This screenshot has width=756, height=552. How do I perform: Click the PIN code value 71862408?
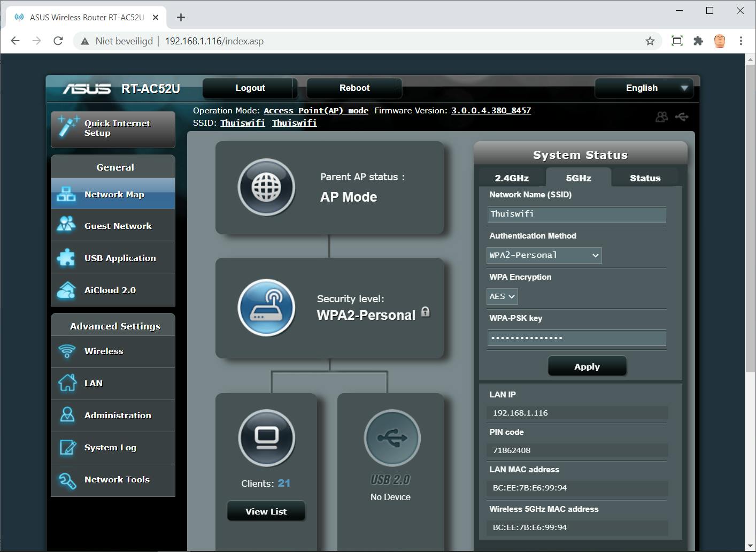512,450
